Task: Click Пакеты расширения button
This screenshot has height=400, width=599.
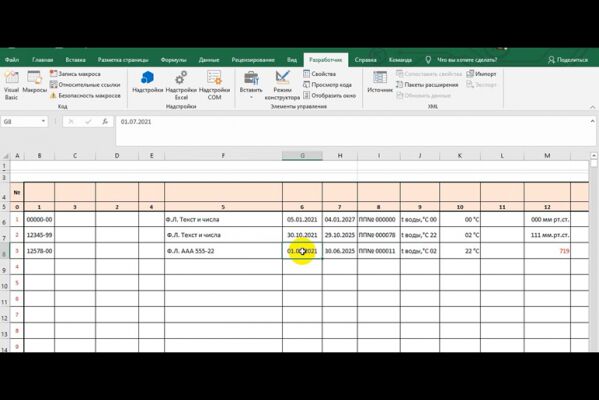Action: (x=427, y=84)
